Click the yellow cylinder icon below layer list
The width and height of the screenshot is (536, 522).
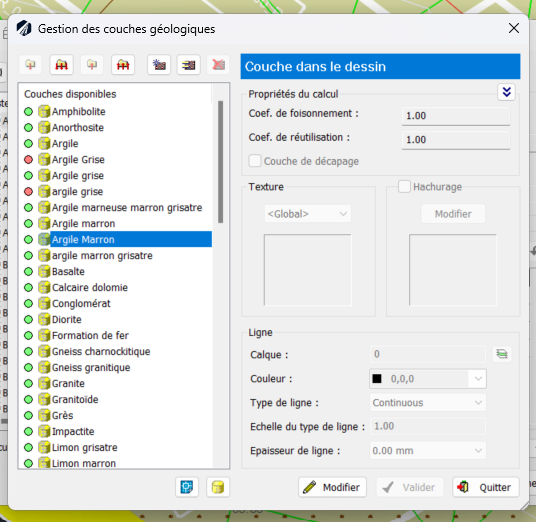pyautogui.click(x=218, y=486)
